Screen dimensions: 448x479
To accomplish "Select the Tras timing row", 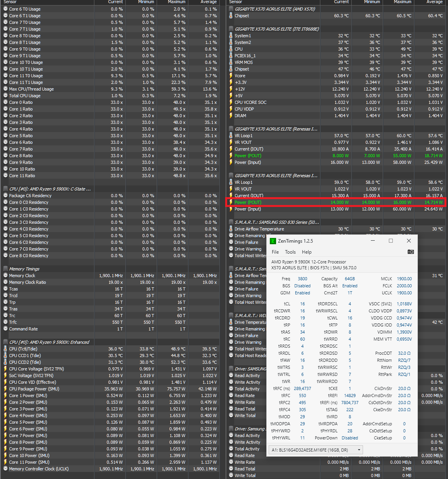I will pyautogui.click(x=110, y=309).
